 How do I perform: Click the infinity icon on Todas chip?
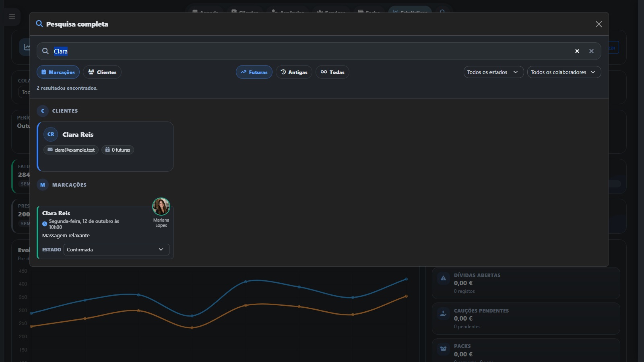(324, 72)
